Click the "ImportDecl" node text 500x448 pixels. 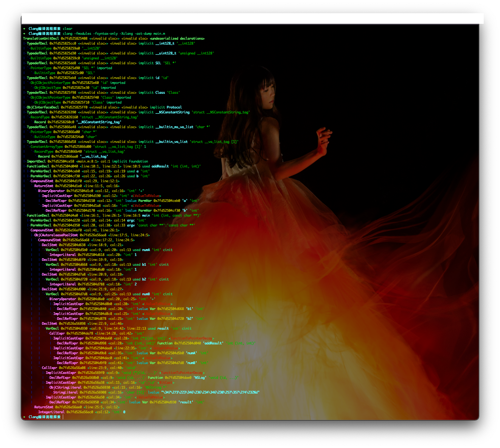pyautogui.click(x=36, y=161)
